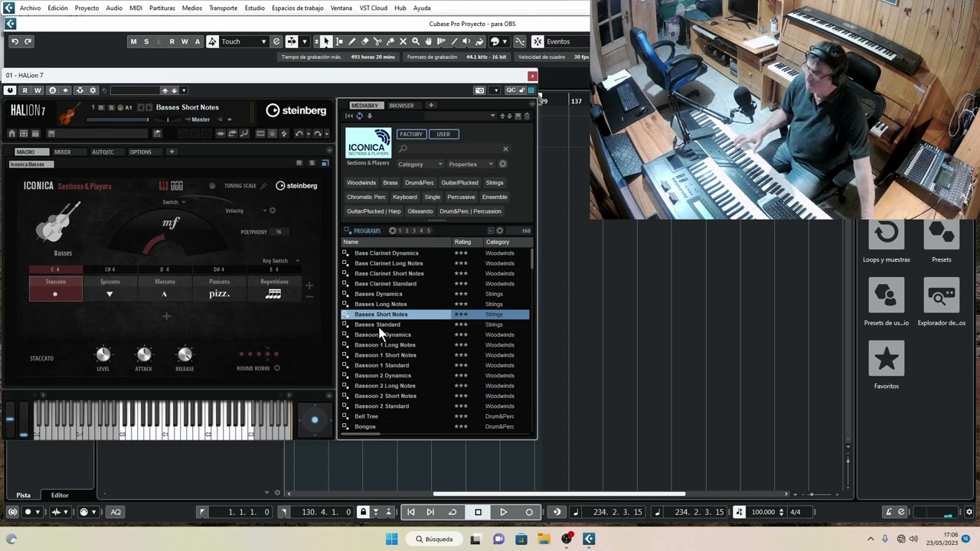Select the Pizzicato articulation
980x551 pixels.
click(x=220, y=289)
